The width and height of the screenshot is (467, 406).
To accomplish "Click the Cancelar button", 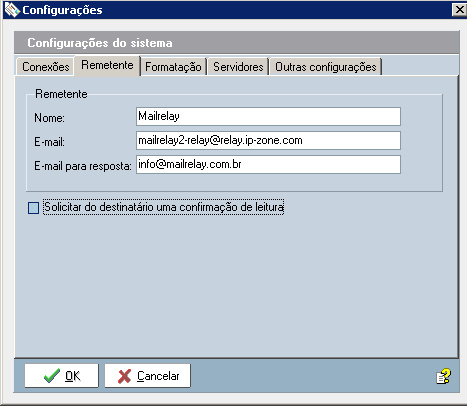I will [x=148, y=376].
